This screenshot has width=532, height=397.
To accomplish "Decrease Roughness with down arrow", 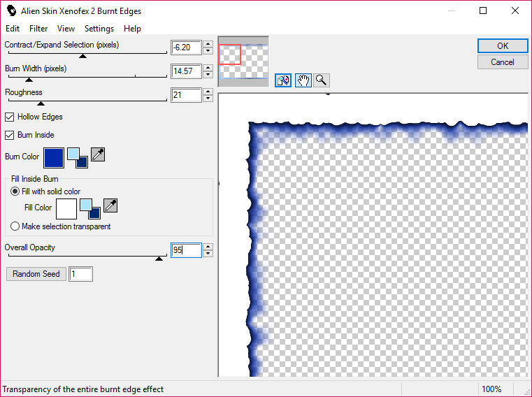I will pos(208,99).
